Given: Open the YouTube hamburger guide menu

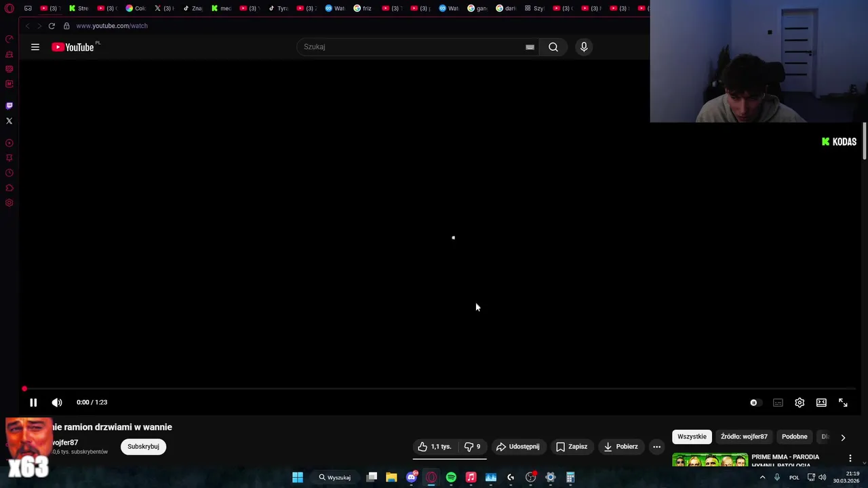Looking at the screenshot, I should (x=35, y=47).
